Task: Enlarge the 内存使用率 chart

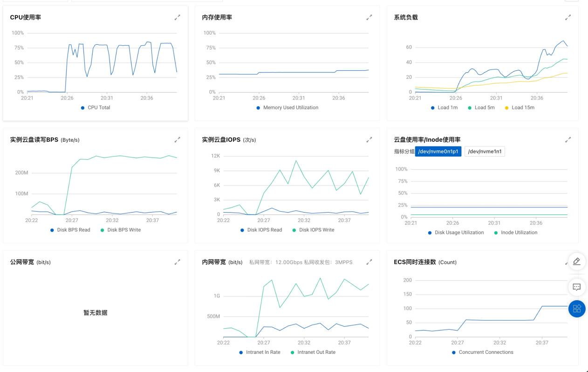Action: 369,17
